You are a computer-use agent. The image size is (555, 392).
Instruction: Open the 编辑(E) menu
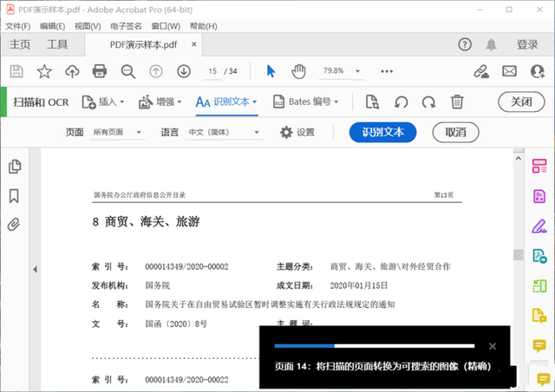tap(52, 26)
